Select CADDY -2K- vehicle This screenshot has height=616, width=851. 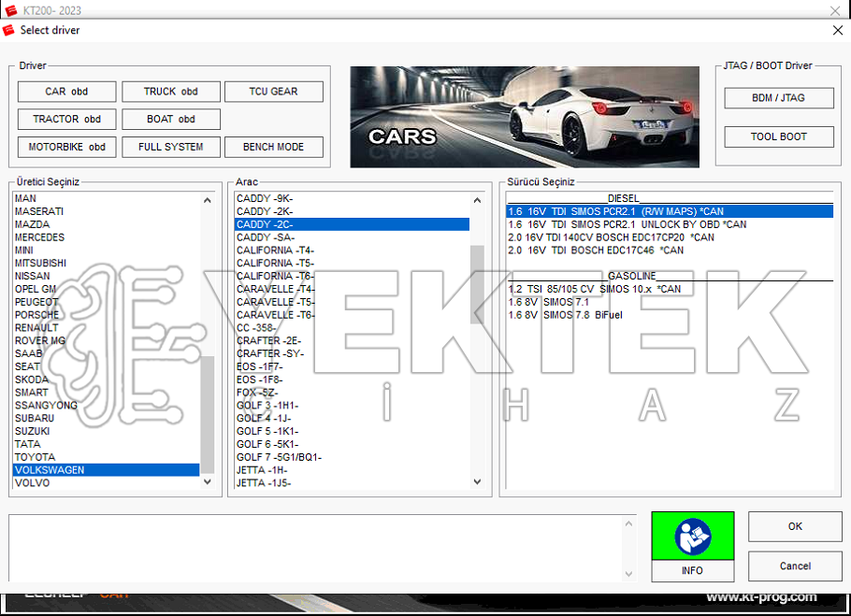(352, 211)
